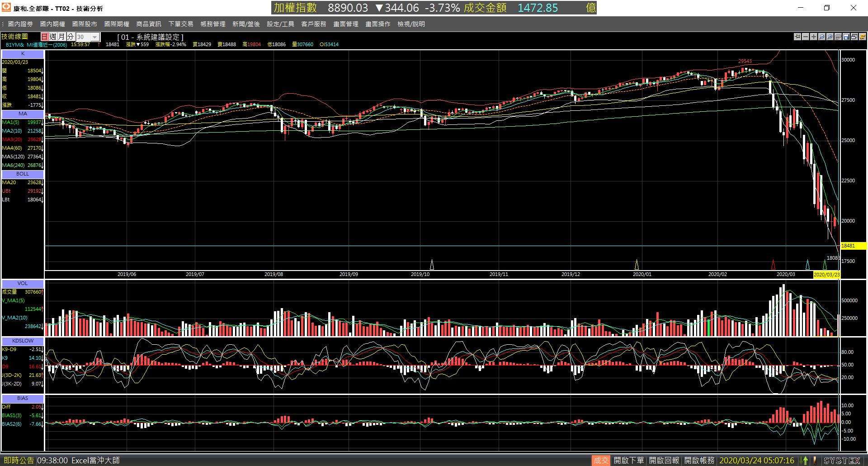Click the pin/fit-width chart icon
868x466 pixels.
(x=797, y=37)
